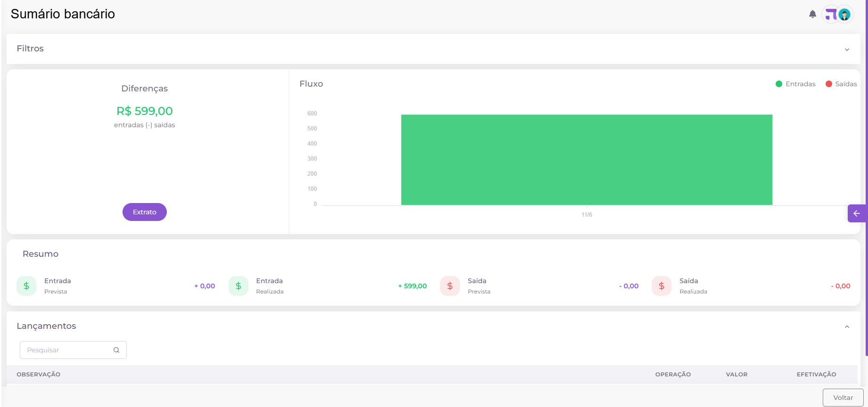Click the Filtros panel title
This screenshot has width=868, height=407.
[30, 49]
